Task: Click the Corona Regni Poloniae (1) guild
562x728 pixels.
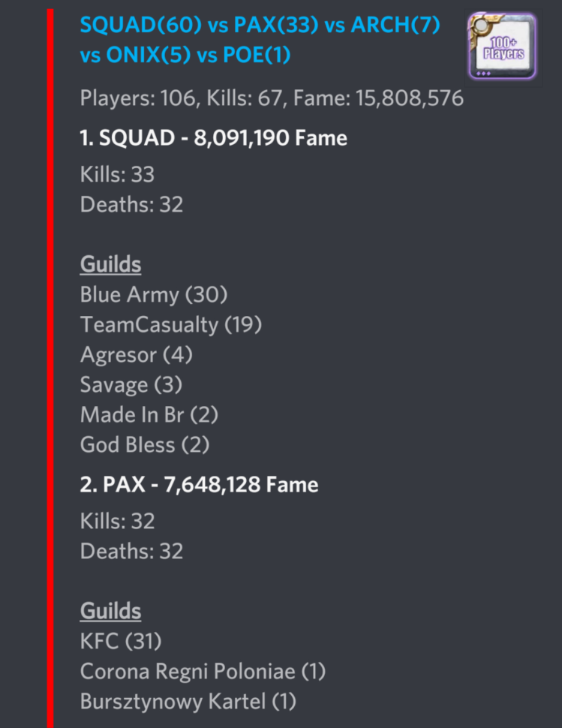Action: click(x=203, y=672)
